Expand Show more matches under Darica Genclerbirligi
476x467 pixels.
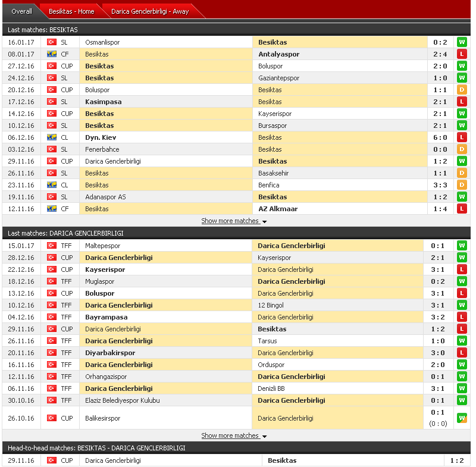(234, 435)
